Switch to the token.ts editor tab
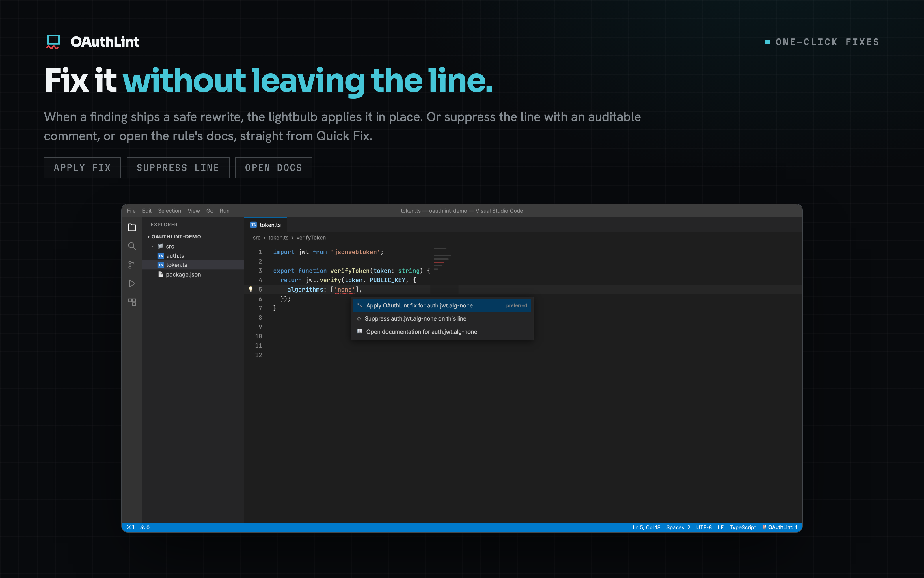Viewport: 924px width, 578px height. 266,225
